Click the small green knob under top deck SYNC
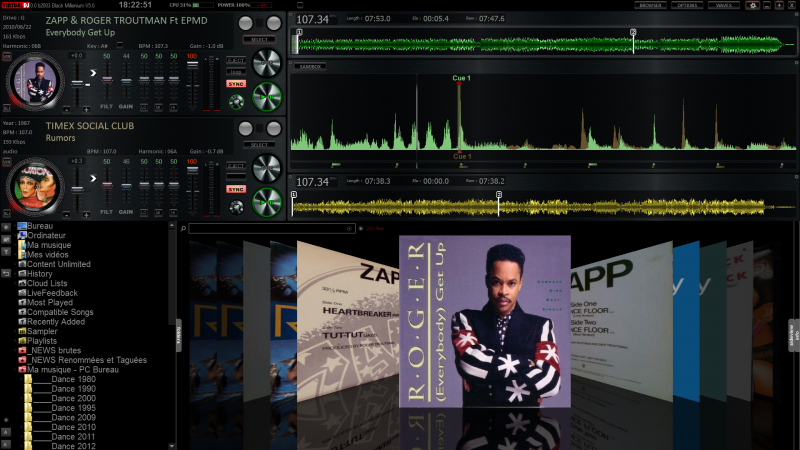The width and height of the screenshot is (800, 450). tap(236, 102)
